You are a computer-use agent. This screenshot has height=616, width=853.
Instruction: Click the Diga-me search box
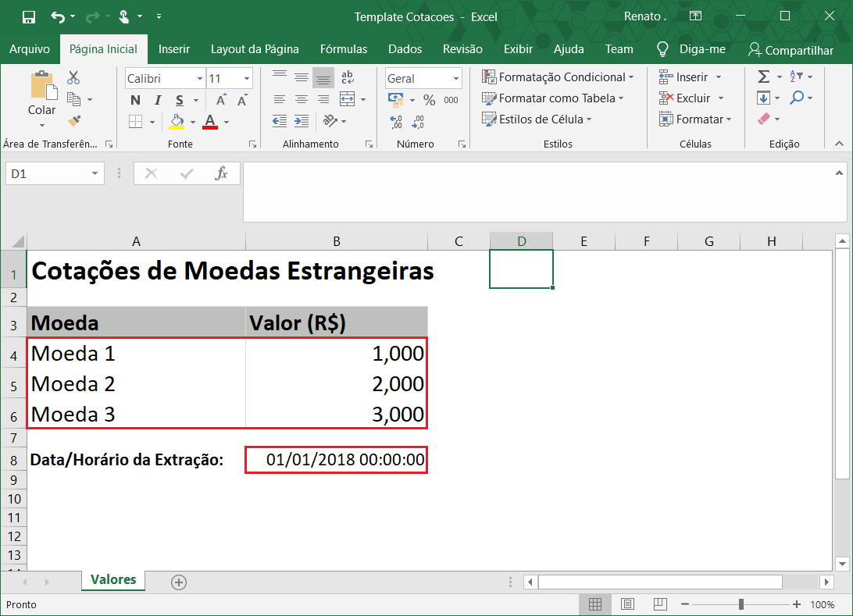click(691, 49)
